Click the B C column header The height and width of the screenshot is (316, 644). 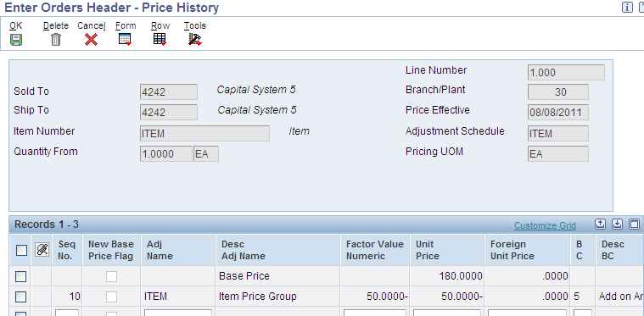tap(583, 250)
